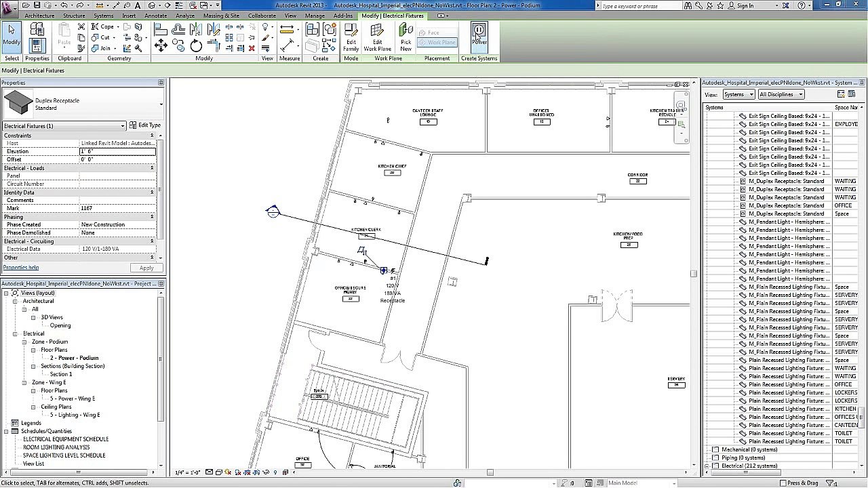Collapse the Electrical - Loads group
Viewport: 868px width, 488px height.
(152, 168)
